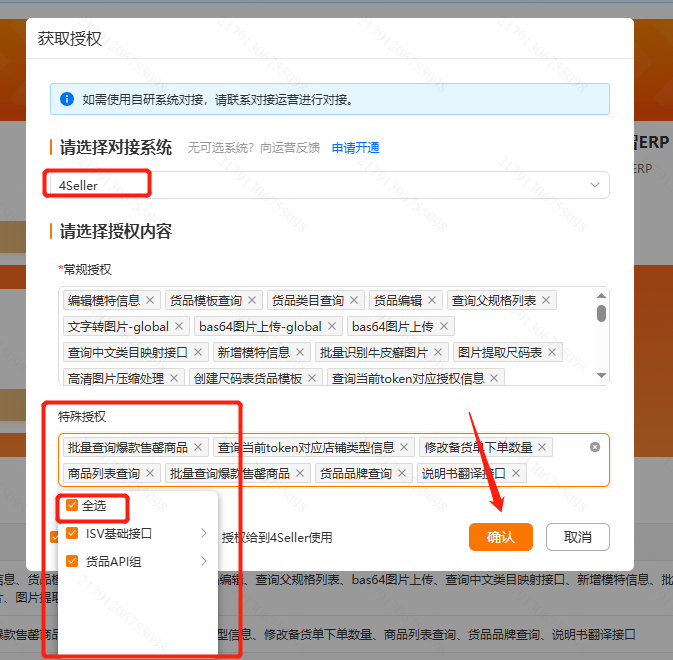
Task: Remove the 修改备货单下单数量 tag
Action: pos(542,448)
